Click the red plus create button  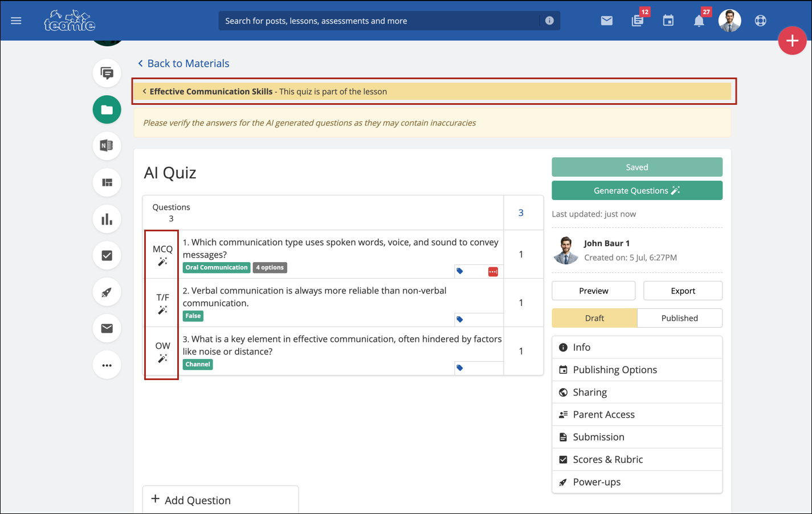792,40
